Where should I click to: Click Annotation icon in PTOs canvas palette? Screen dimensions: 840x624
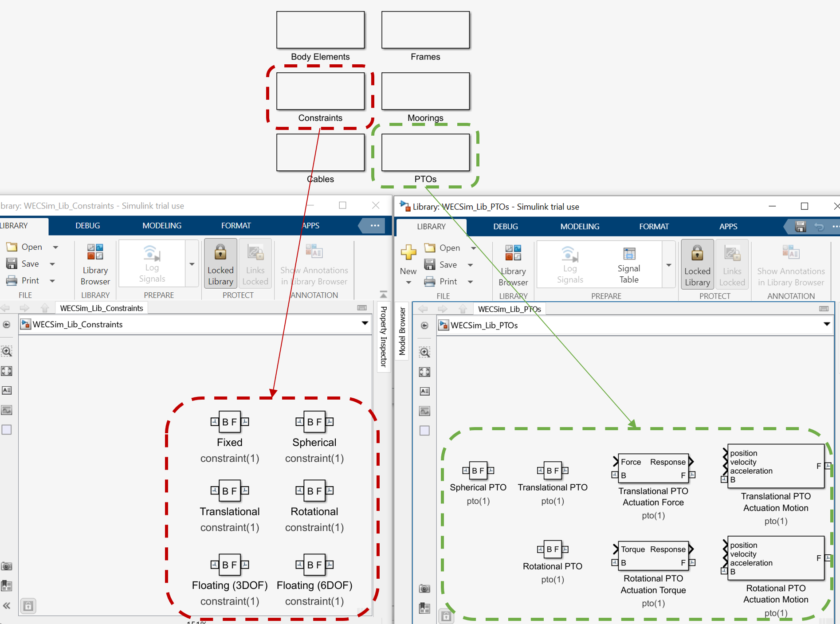(x=424, y=392)
